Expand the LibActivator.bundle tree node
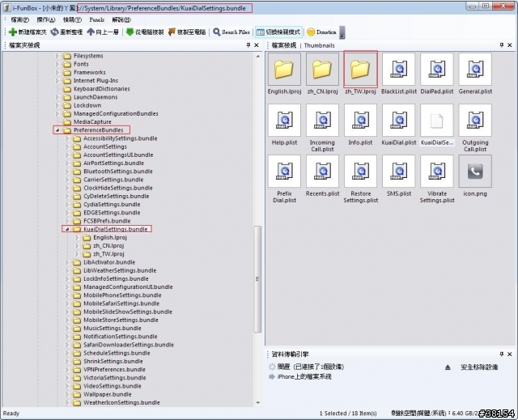This screenshot has height=420, width=518. click(x=67, y=262)
